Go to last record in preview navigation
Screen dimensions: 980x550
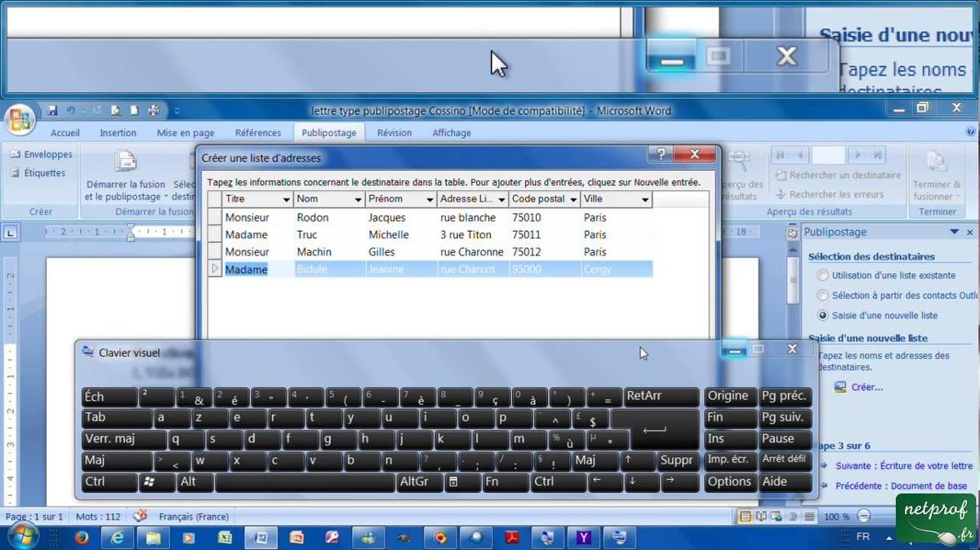click(x=878, y=154)
